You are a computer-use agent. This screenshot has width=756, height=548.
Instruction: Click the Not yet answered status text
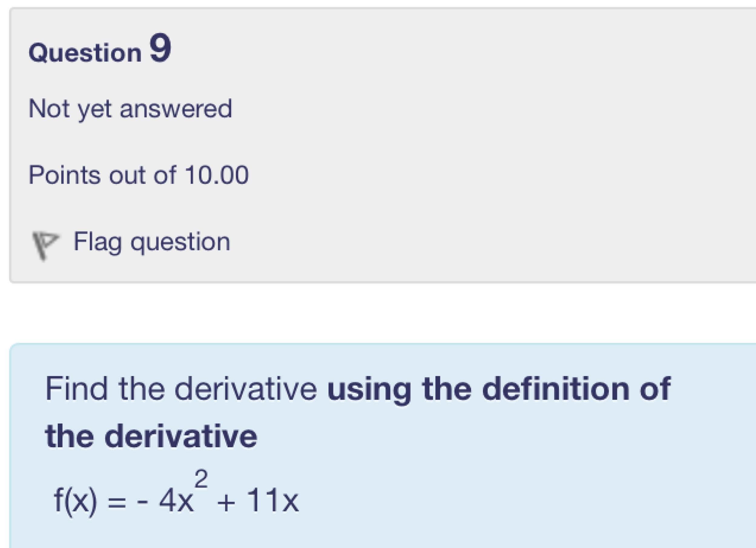[x=130, y=109]
